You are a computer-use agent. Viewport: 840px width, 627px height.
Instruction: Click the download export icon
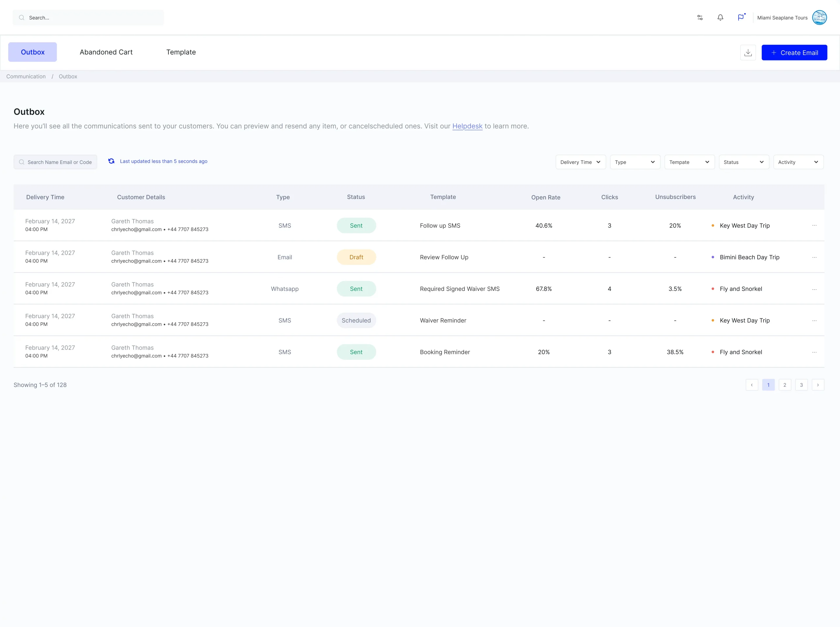(x=748, y=53)
